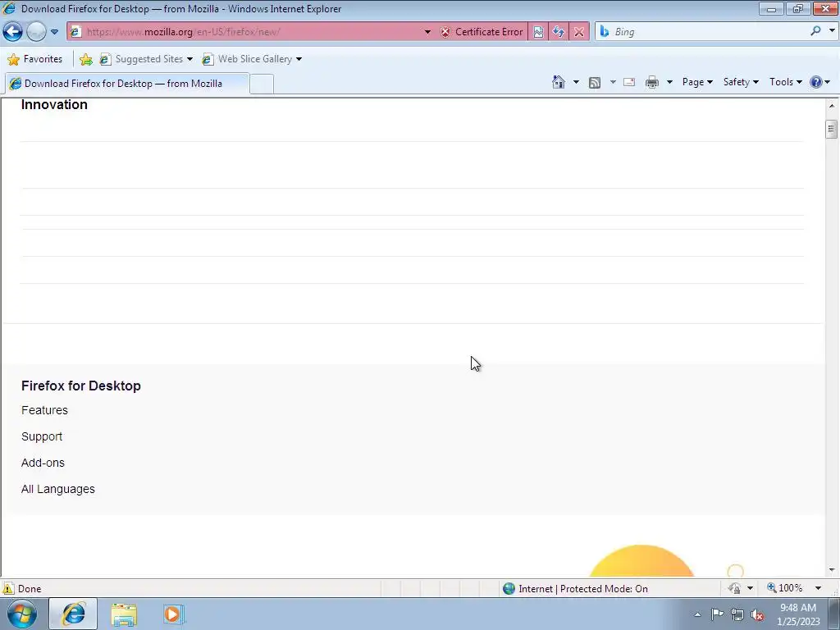Open the Help question mark menu

click(819, 82)
